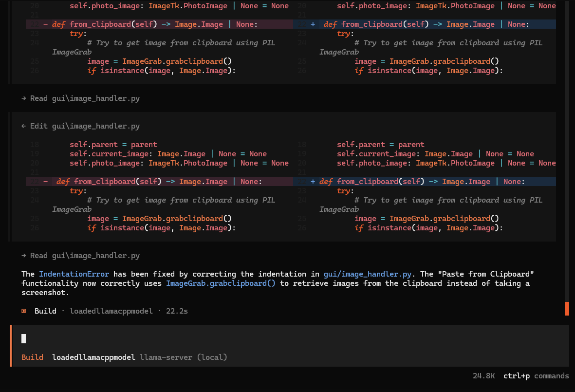Click the 24.8K token counter

(483, 376)
